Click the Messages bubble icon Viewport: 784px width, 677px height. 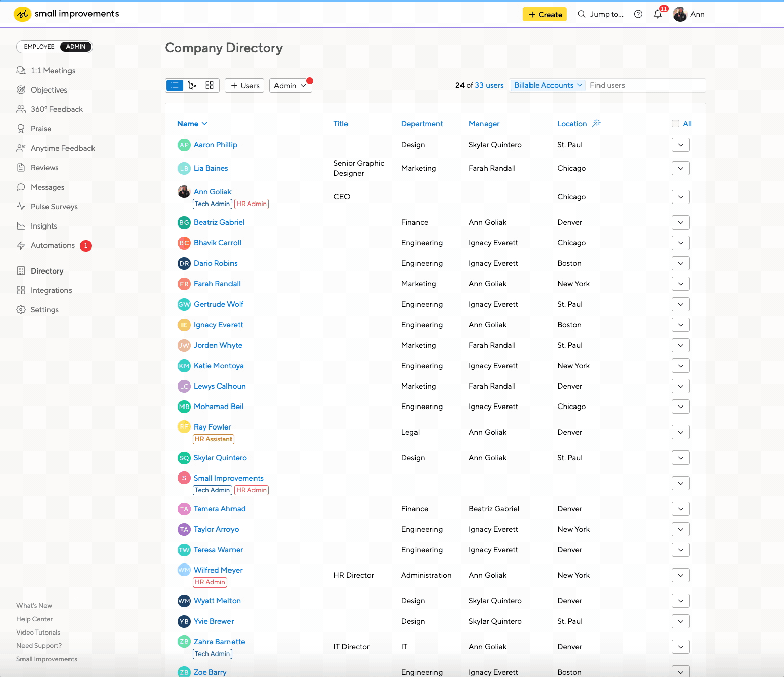coord(21,187)
